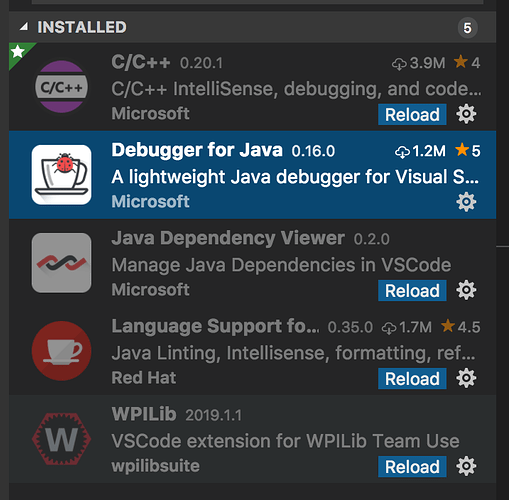Click the 4.5 rating star icon

pyautogui.click(x=448, y=326)
